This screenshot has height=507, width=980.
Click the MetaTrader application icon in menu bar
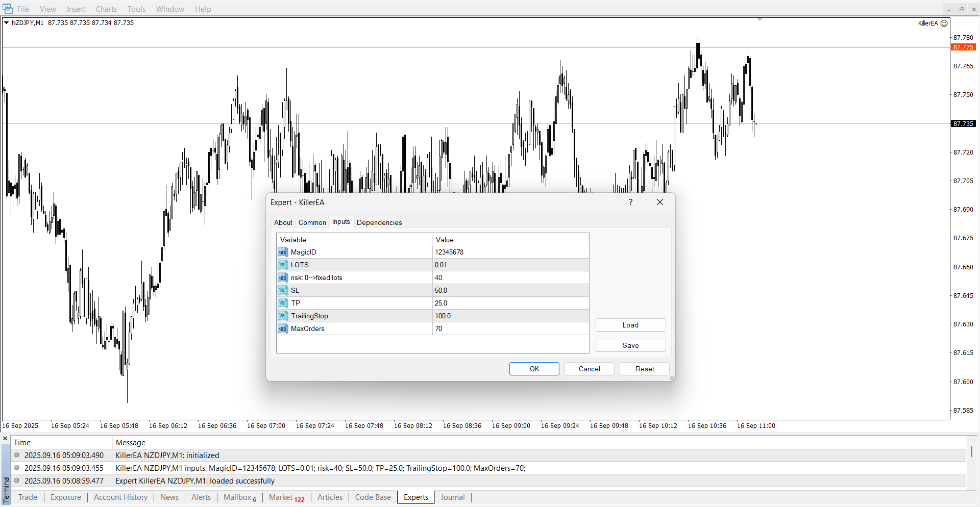(x=8, y=9)
